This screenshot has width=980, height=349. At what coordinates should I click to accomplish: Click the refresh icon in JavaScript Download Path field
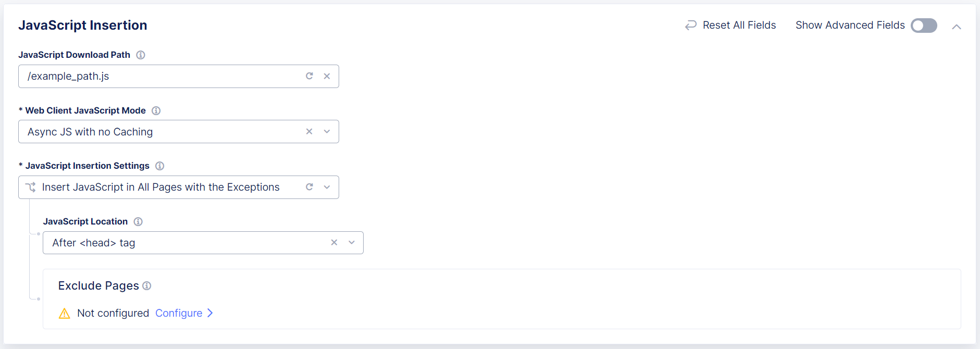(309, 76)
